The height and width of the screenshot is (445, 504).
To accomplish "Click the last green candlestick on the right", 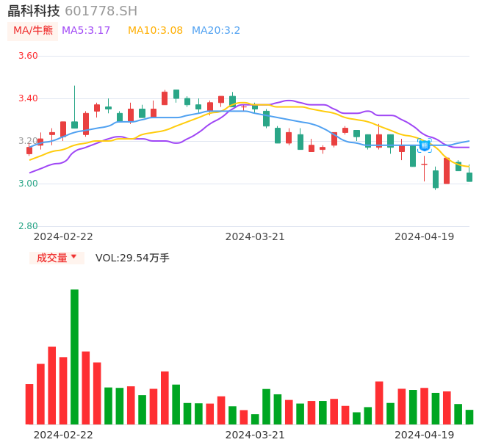I will point(469,177).
